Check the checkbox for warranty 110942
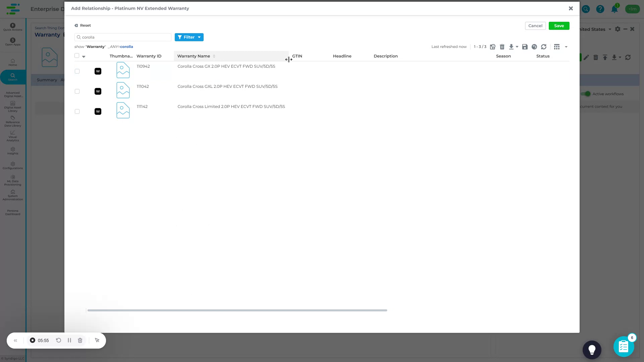This screenshot has width=644, height=362. [77, 71]
